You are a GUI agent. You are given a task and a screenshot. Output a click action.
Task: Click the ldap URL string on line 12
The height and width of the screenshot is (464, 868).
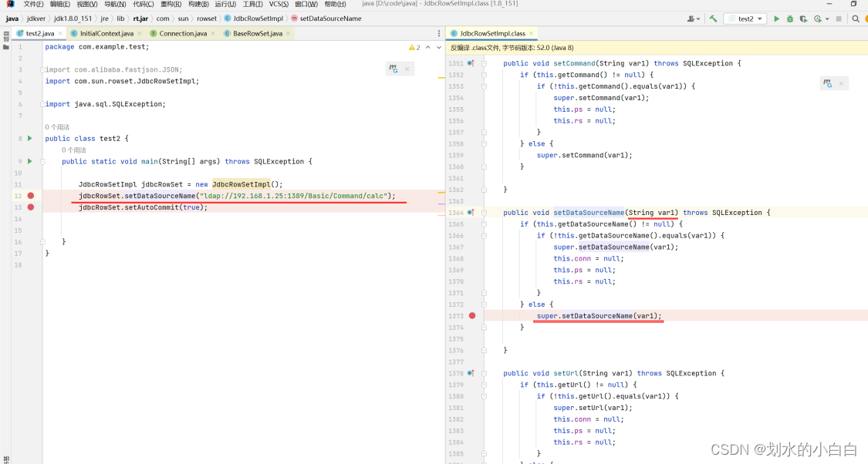(x=294, y=196)
